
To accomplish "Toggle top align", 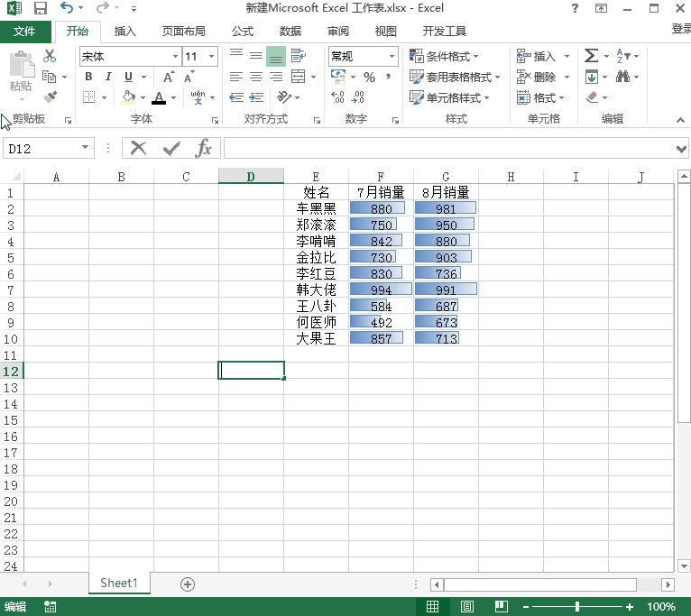I will (236, 56).
